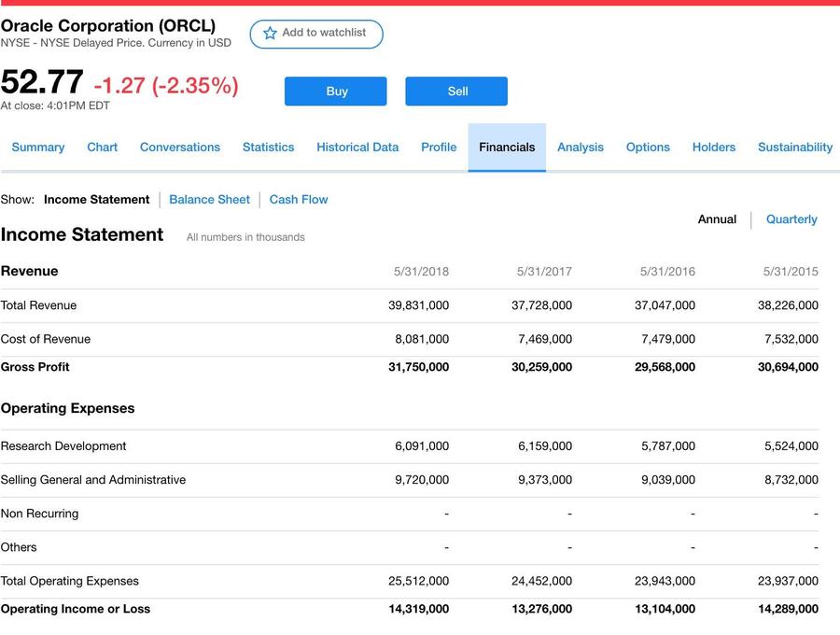The width and height of the screenshot is (840, 635).
Task: Click the Buy button
Action: point(335,92)
